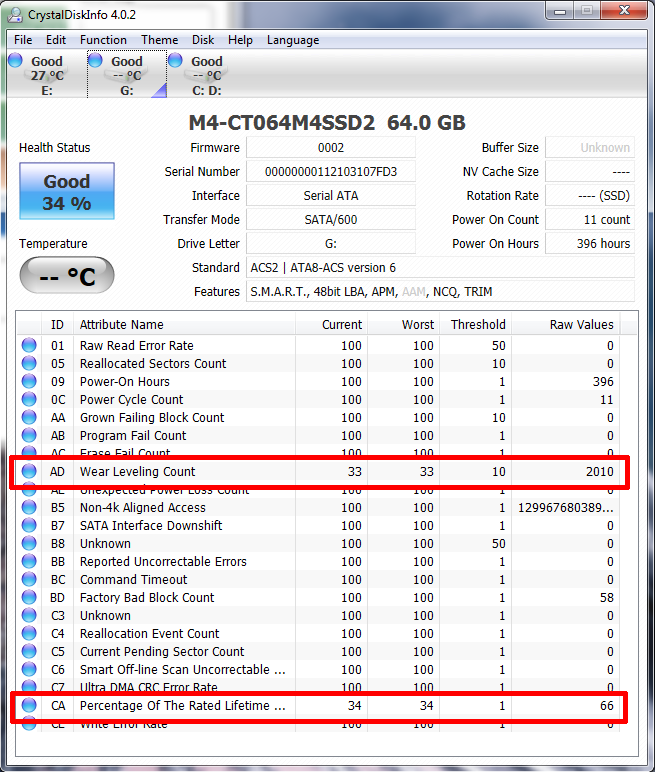
Task: Select the Wear Leveling Count attribute name
Action: pyautogui.click(x=137, y=472)
